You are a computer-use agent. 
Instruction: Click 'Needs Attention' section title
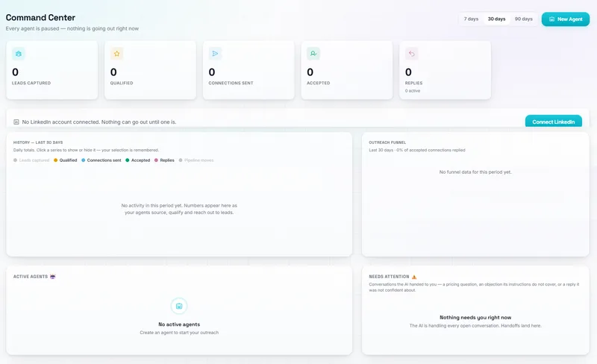click(389, 277)
